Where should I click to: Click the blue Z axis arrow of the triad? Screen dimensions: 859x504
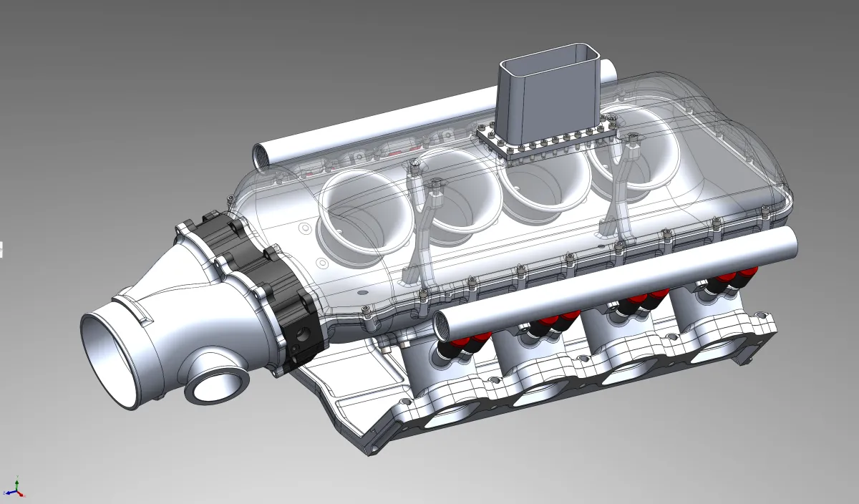click(x=11, y=492)
